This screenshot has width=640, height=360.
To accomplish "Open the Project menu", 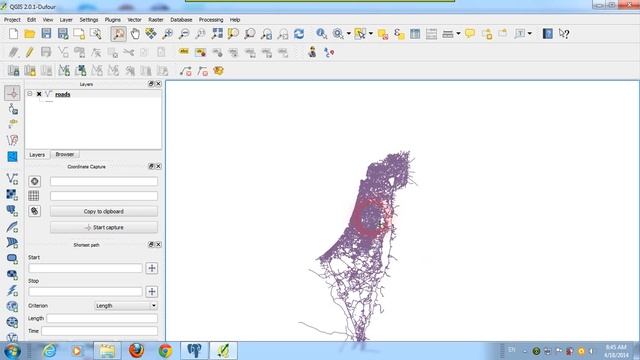I will coord(12,20).
